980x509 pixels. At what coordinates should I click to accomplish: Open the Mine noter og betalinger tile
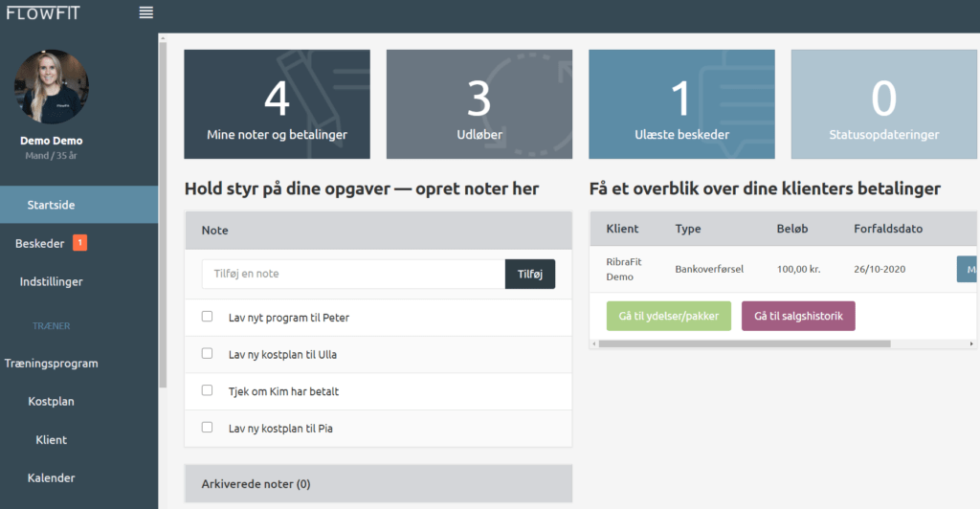[x=277, y=104]
